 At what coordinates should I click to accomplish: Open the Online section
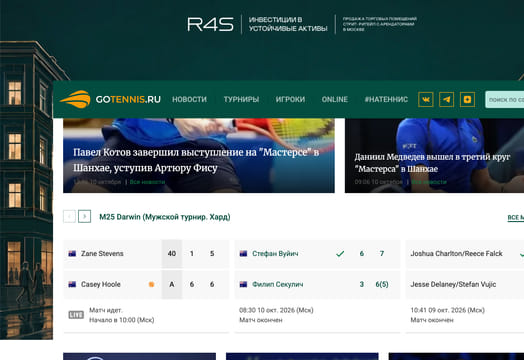335,100
